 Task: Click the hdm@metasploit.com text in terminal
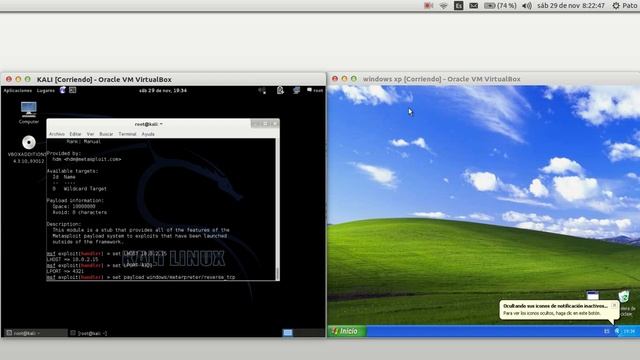tap(92, 159)
